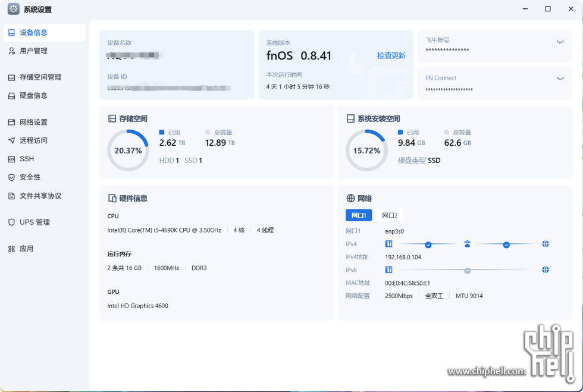Click the blue 已用 swatch under 系统安装空间
Image resolution: width=583 pixels, height=392 pixels.
(400, 133)
